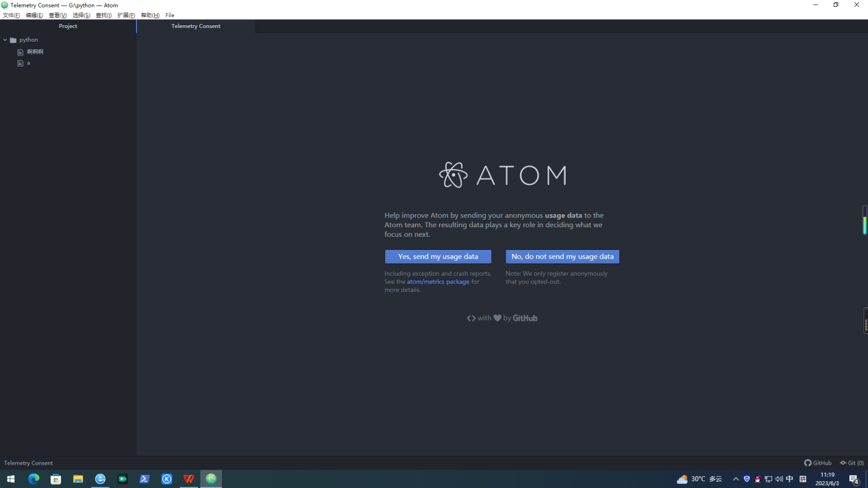Open the blue K app in taskbar
Image resolution: width=868 pixels, height=488 pixels.
[x=166, y=479]
